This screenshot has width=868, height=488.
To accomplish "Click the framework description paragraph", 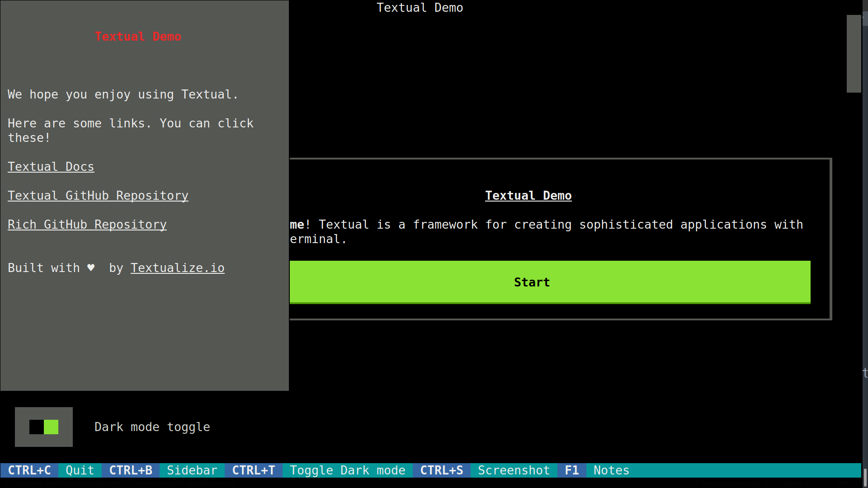I will [547, 232].
